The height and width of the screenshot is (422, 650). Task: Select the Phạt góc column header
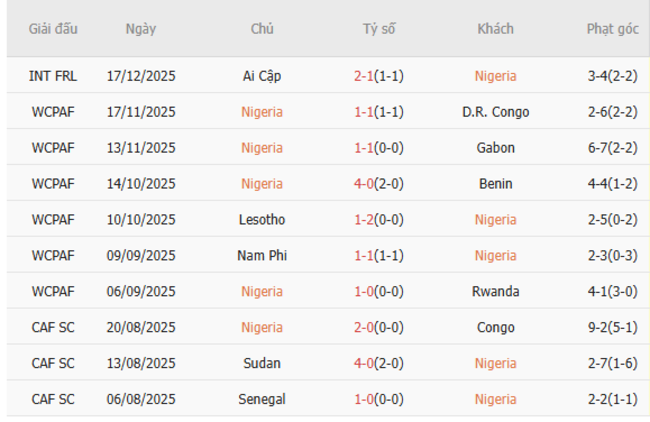[612, 29]
